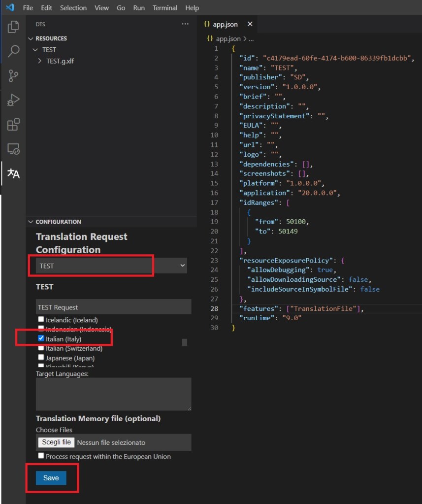Open the TEST project dropdown
Image resolution: width=422 pixels, height=504 pixels.
112,266
